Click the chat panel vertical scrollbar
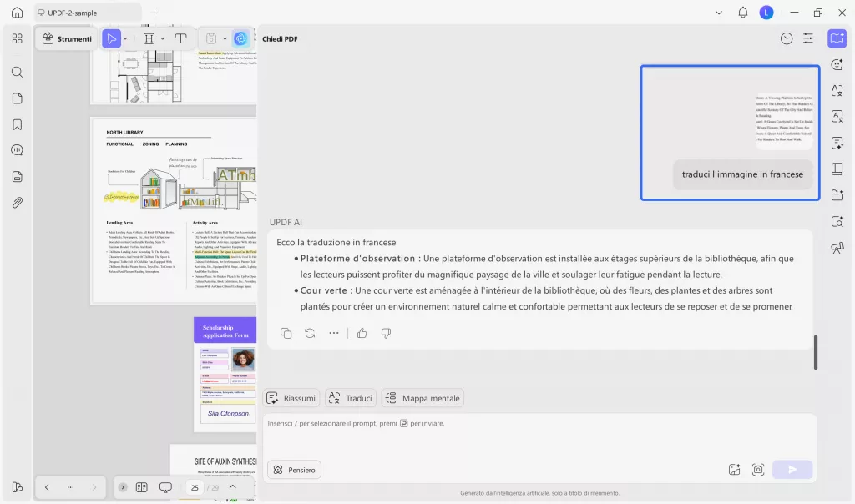This screenshot has width=855, height=504. click(816, 352)
